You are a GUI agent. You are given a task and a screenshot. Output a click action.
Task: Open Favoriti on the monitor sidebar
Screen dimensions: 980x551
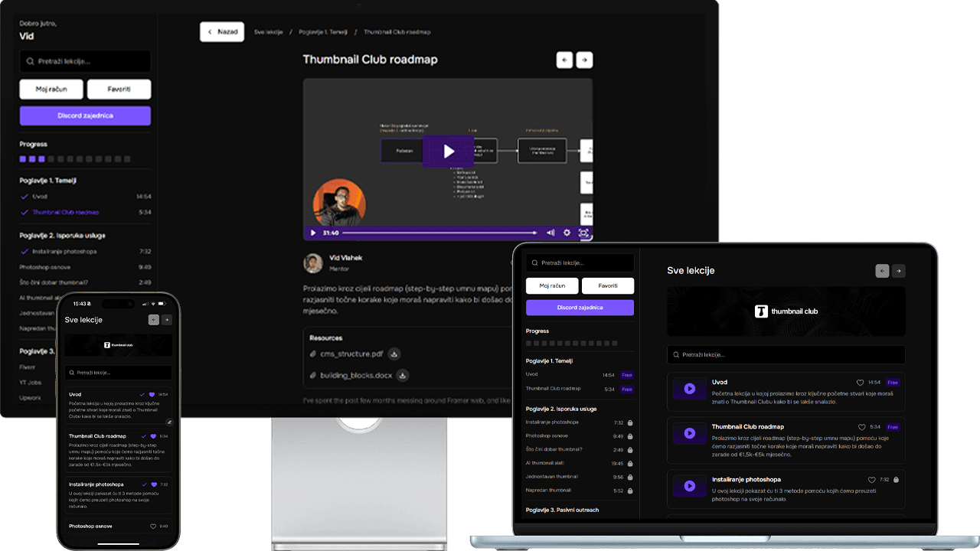coord(119,90)
